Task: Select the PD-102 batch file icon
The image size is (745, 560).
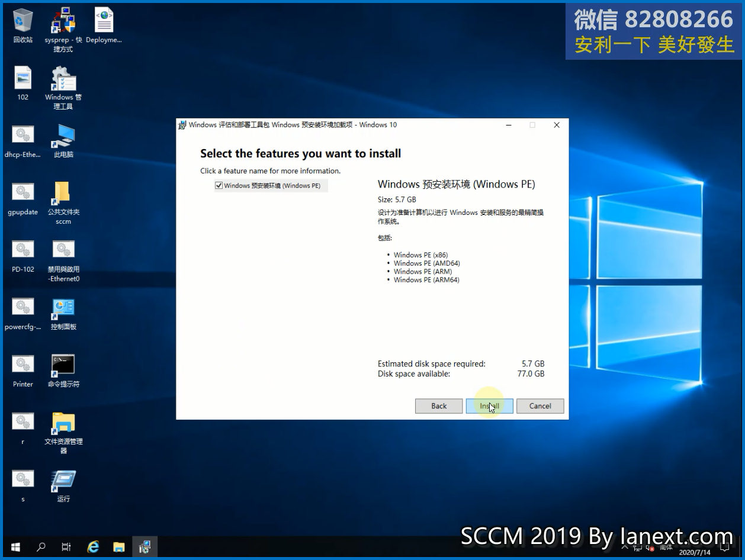Action: 23,256
